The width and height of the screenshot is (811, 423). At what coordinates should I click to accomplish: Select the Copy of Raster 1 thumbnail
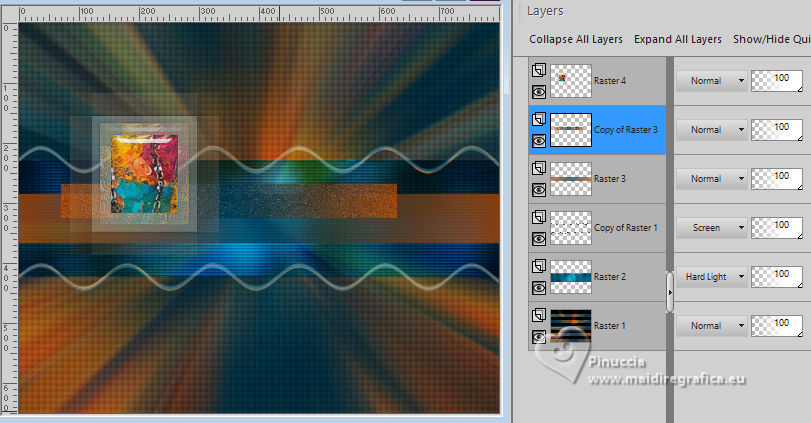coord(570,228)
